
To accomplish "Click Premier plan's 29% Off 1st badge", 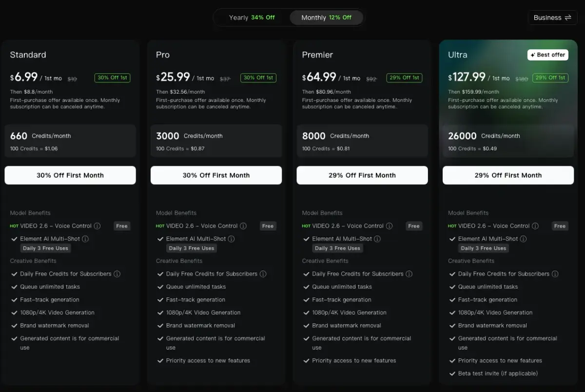I will (404, 78).
